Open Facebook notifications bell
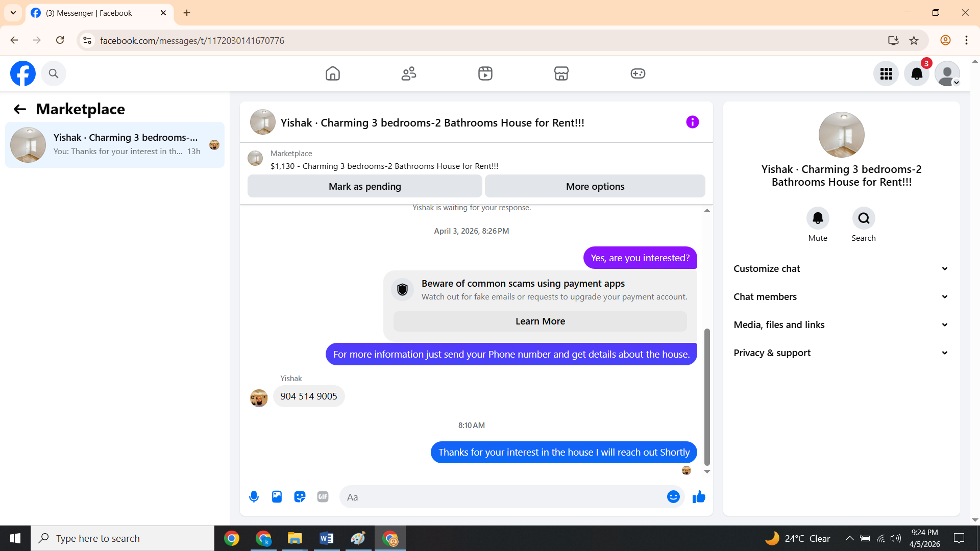Viewport: 980px width, 551px height. 917,73
